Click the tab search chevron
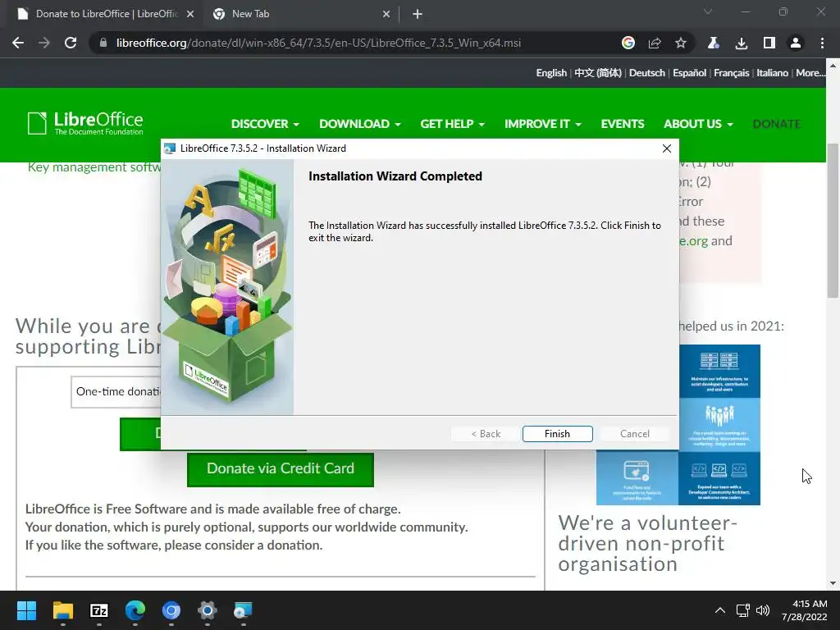840x630 pixels. (708, 11)
